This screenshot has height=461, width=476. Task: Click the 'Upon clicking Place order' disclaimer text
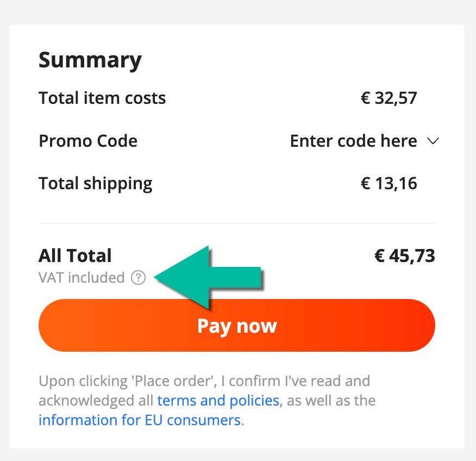[204, 381]
